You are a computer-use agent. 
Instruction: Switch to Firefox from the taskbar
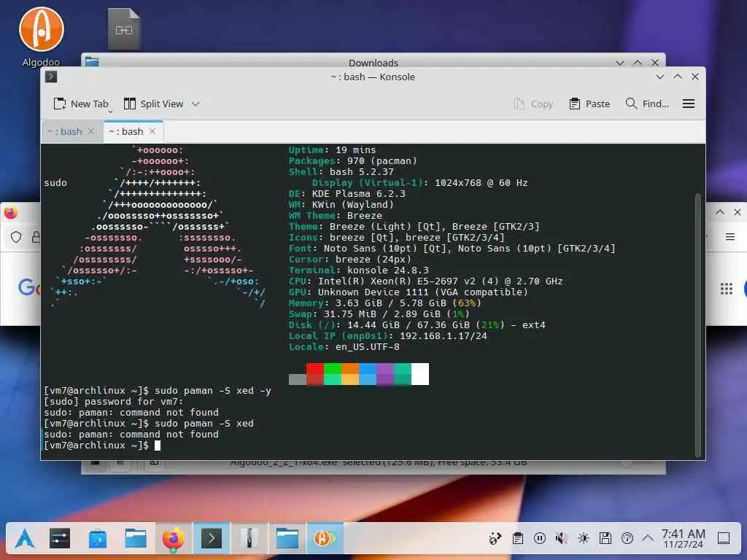point(174,539)
